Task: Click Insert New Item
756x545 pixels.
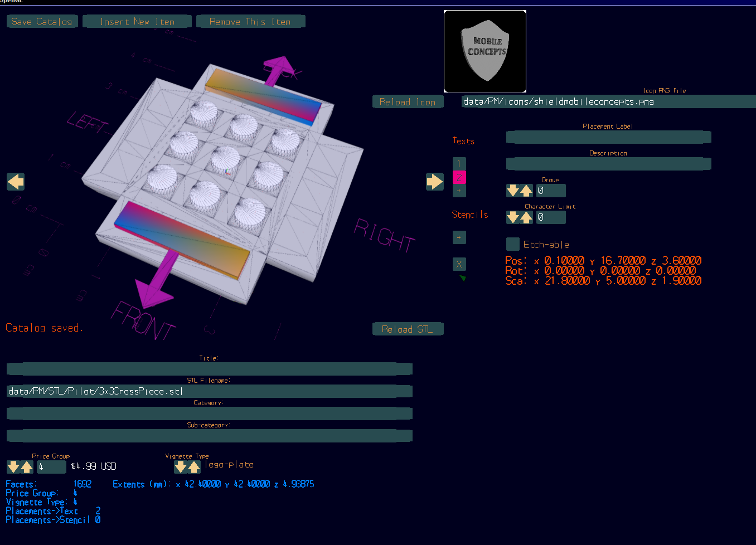Action: pyautogui.click(x=137, y=22)
